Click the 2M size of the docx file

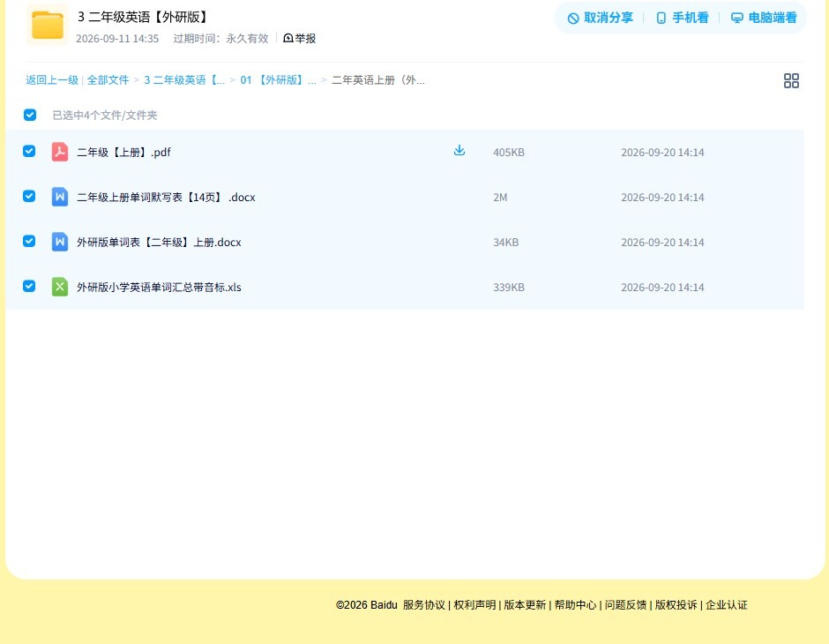pos(500,198)
